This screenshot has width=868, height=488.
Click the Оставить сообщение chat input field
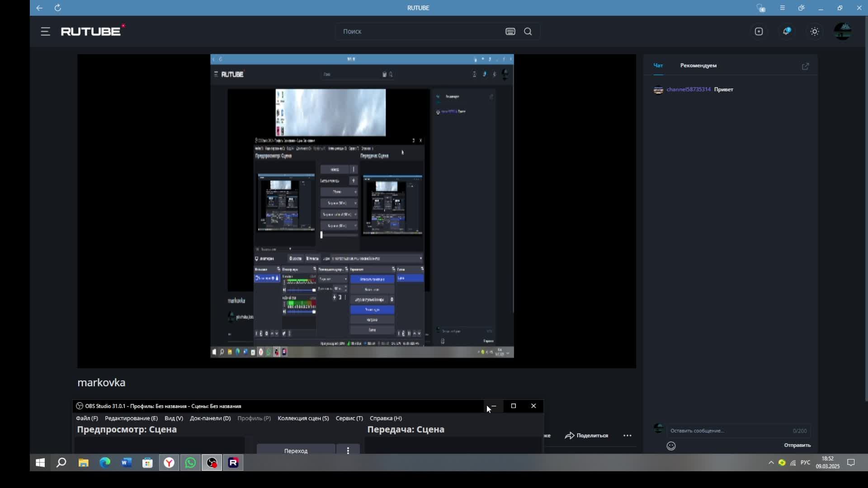click(x=728, y=431)
